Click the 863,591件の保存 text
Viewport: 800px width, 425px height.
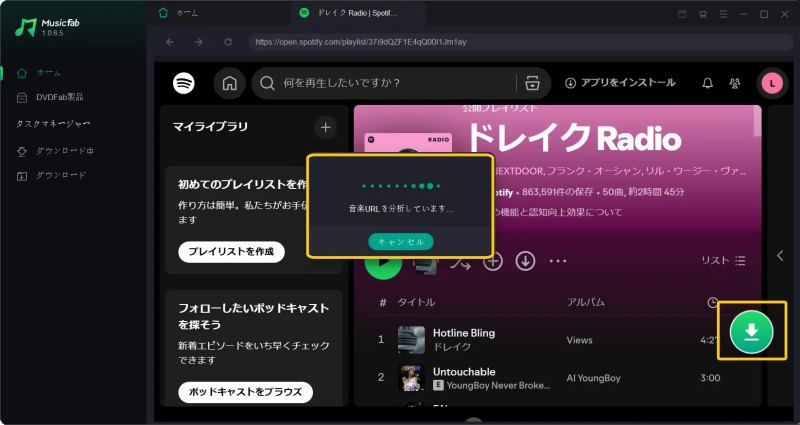coord(558,192)
